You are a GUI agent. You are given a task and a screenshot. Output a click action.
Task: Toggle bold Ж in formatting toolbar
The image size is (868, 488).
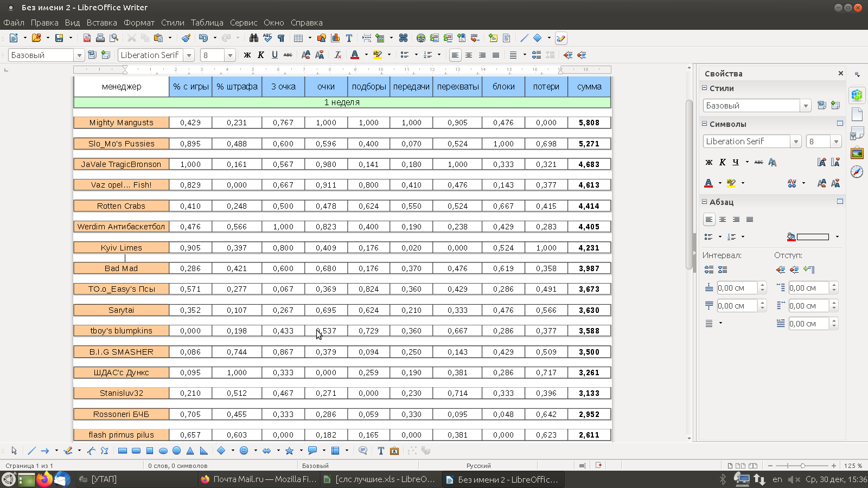click(247, 55)
